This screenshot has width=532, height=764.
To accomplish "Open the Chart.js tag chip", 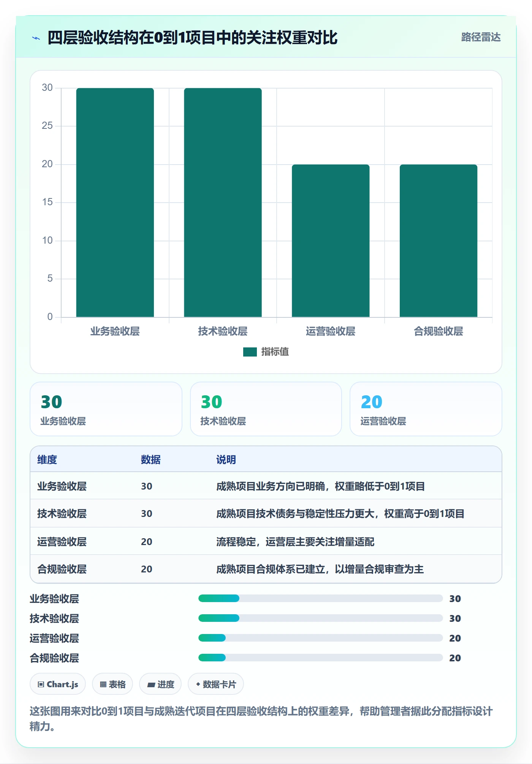I will 58,684.
